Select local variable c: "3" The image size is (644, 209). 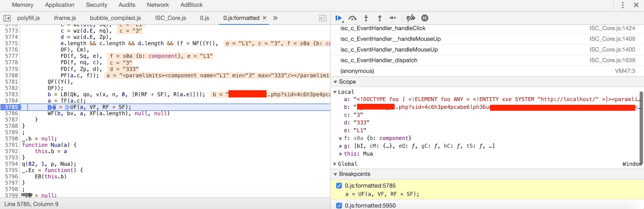[353, 115]
